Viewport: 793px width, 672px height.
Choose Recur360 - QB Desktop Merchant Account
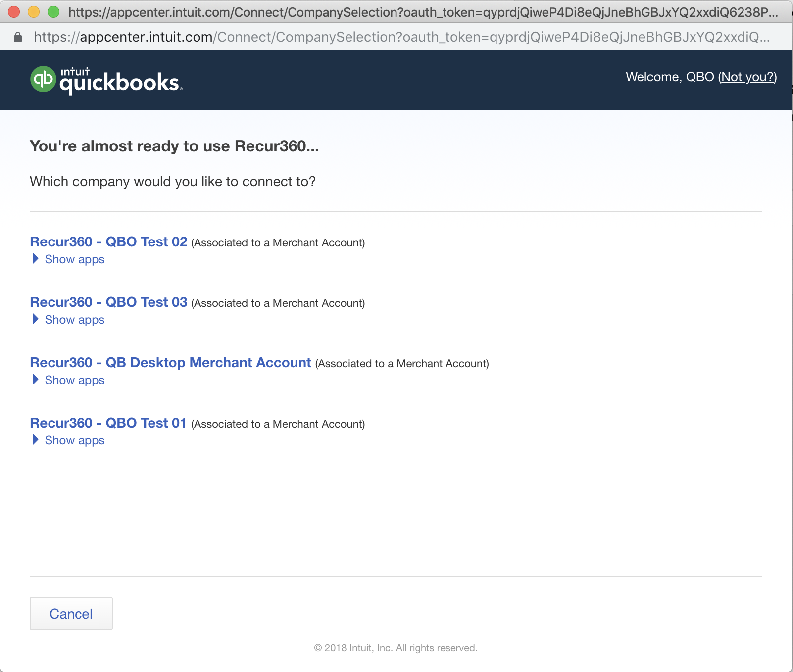click(x=170, y=362)
